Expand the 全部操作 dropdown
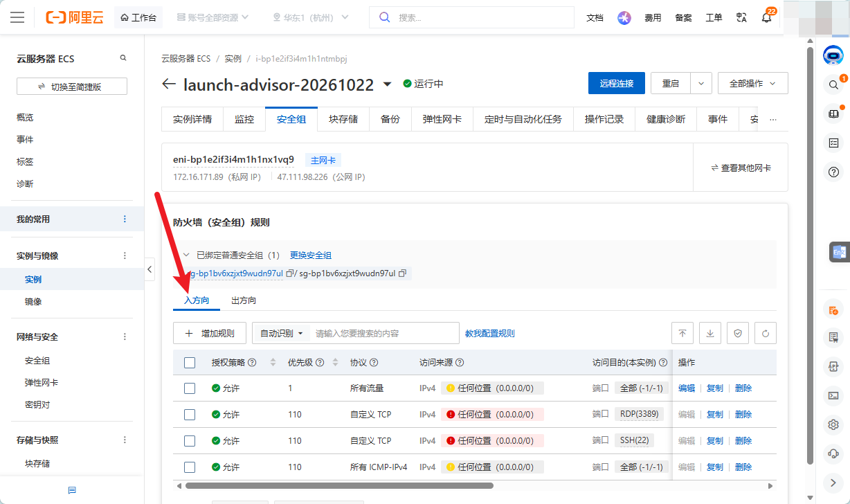Screen dimensions: 850x504 (752, 83)
